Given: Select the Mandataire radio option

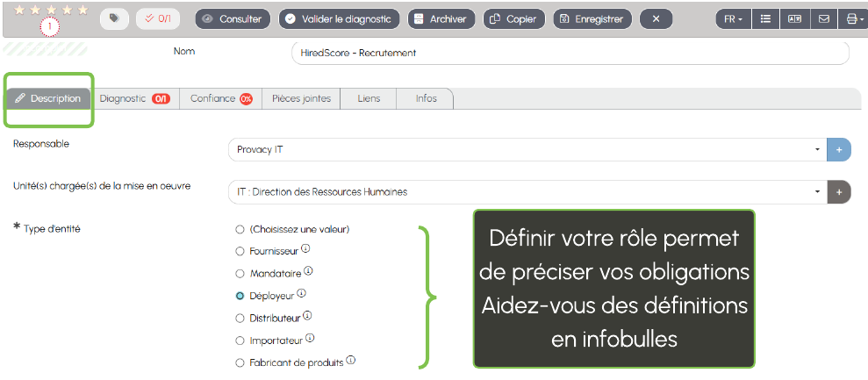Looking at the screenshot, I should click(x=240, y=274).
